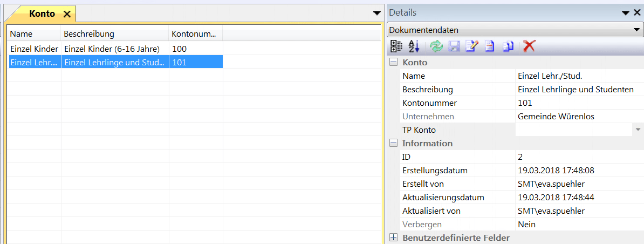
Task: Click the copy document icon
Action: click(508, 46)
